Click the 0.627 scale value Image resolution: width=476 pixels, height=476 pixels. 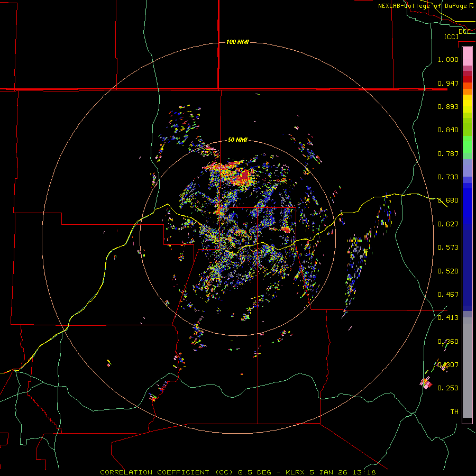(448, 224)
